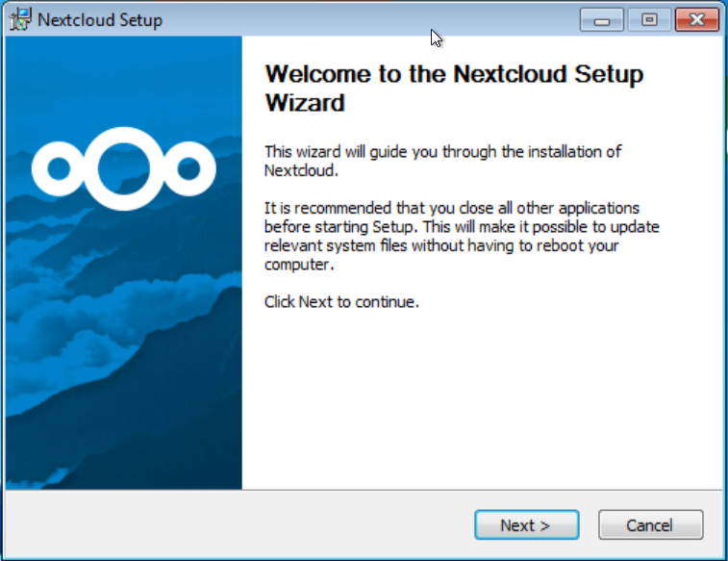728x561 pixels.
Task: Click the large center ring of the Nextcloud logo
Action: pyautogui.click(x=124, y=168)
